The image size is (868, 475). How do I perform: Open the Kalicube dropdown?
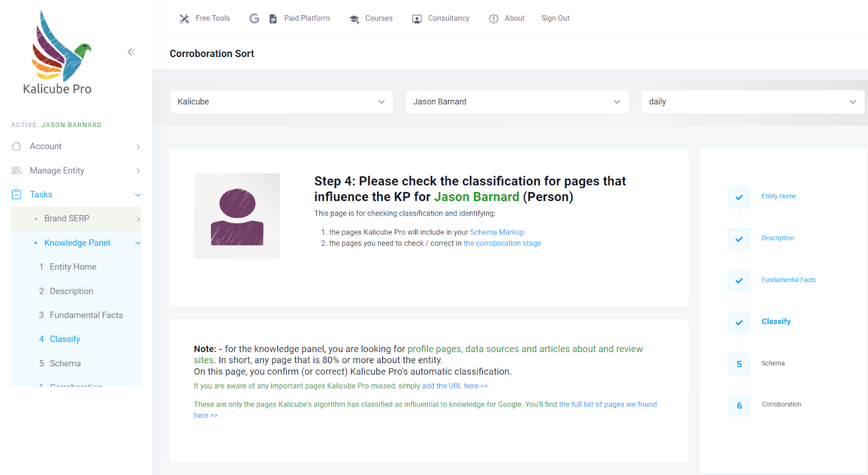[x=282, y=102]
